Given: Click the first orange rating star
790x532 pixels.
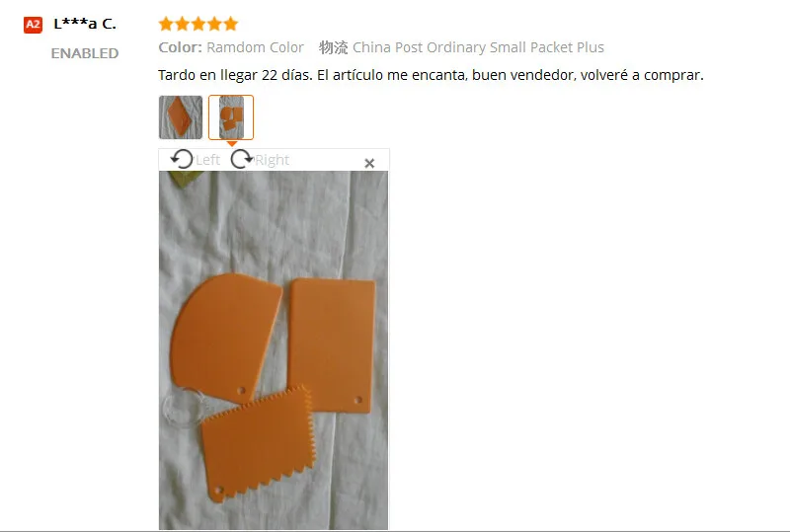Looking at the screenshot, I should click(x=166, y=24).
